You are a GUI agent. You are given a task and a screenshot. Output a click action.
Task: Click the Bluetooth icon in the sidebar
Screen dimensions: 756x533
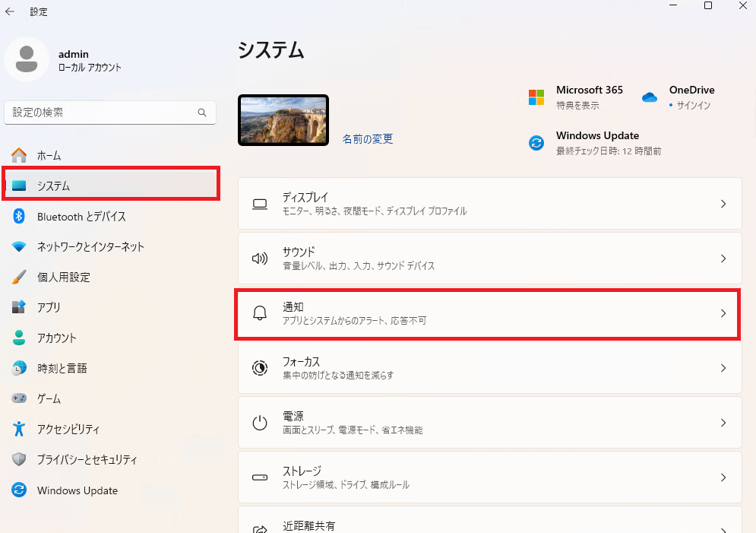tap(19, 216)
